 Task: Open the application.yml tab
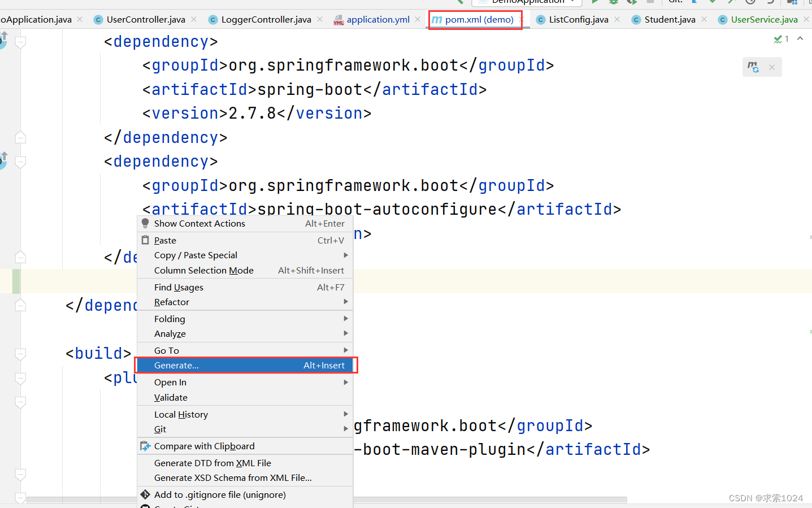378,20
